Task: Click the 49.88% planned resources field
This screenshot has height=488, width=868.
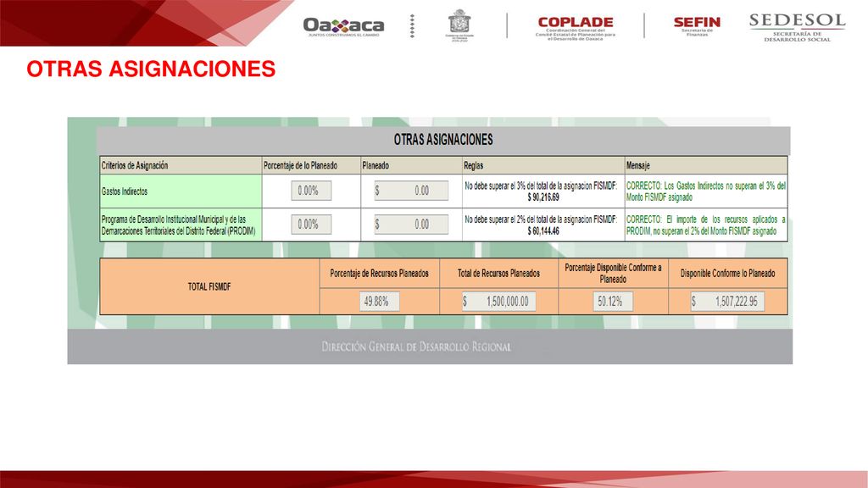Action: tap(379, 302)
